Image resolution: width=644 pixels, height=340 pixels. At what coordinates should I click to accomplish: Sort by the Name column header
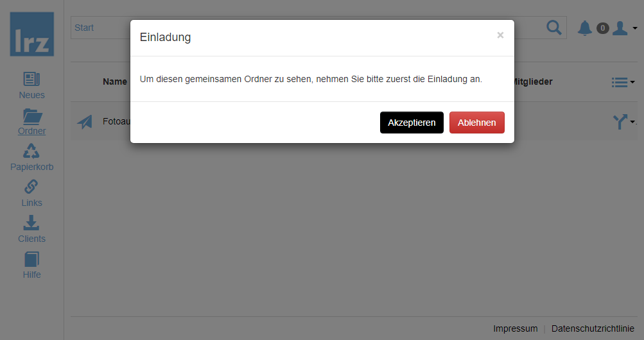[x=115, y=81]
